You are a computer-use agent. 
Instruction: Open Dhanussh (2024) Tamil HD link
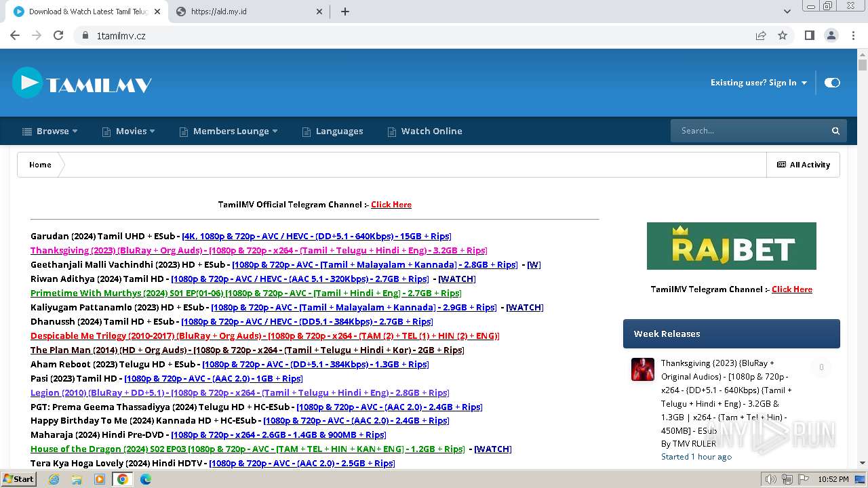click(x=307, y=322)
